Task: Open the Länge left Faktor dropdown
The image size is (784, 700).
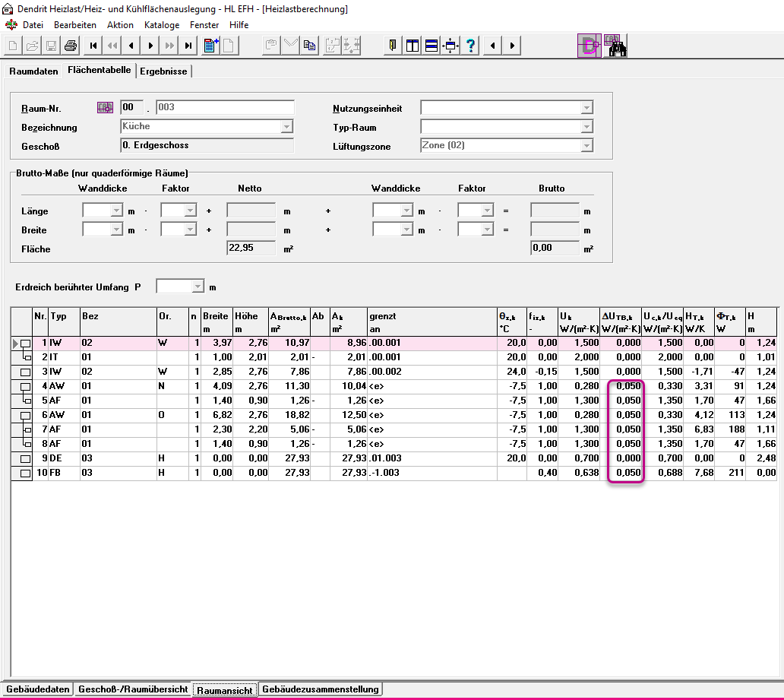Action: tap(190, 211)
